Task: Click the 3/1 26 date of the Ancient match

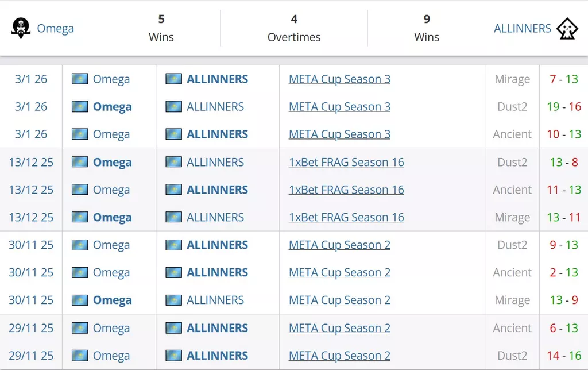Action: pos(31,134)
